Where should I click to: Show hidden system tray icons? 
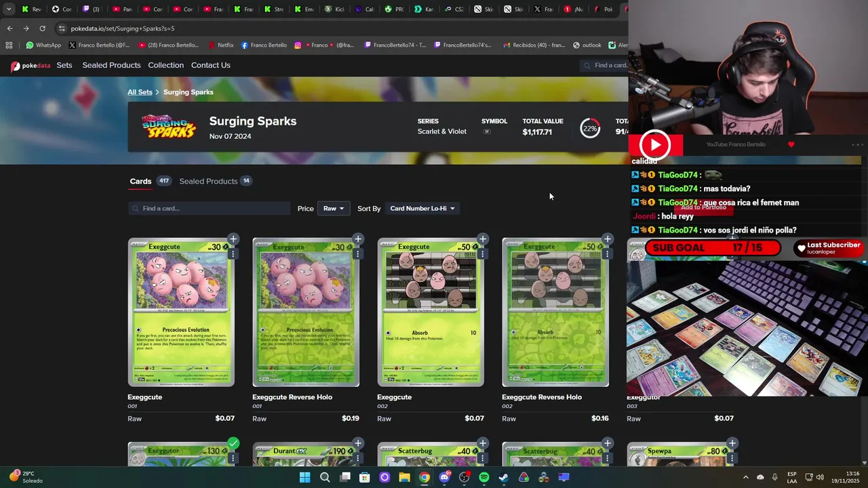pos(746,477)
